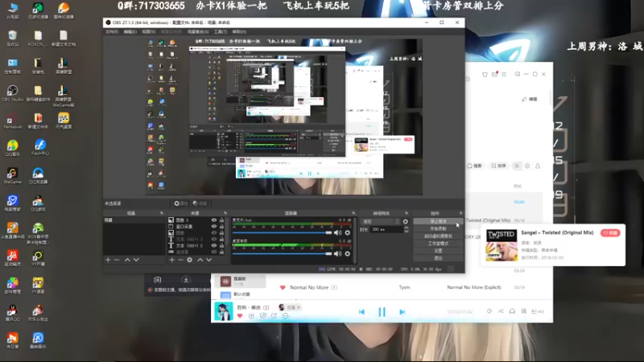Open the QQ音乐 desktop shortcut
Viewport: 644px width, 362px height.
[x=12, y=148]
